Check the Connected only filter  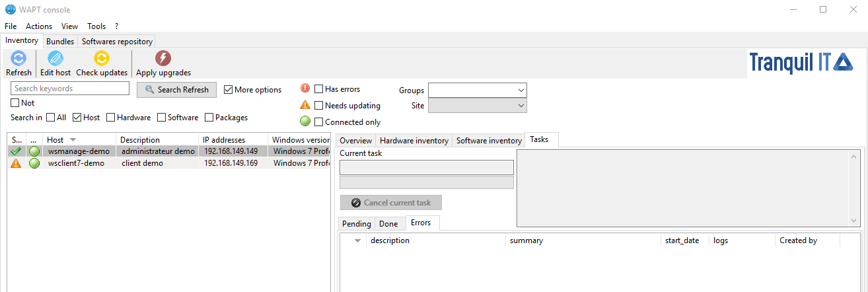click(x=319, y=122)
